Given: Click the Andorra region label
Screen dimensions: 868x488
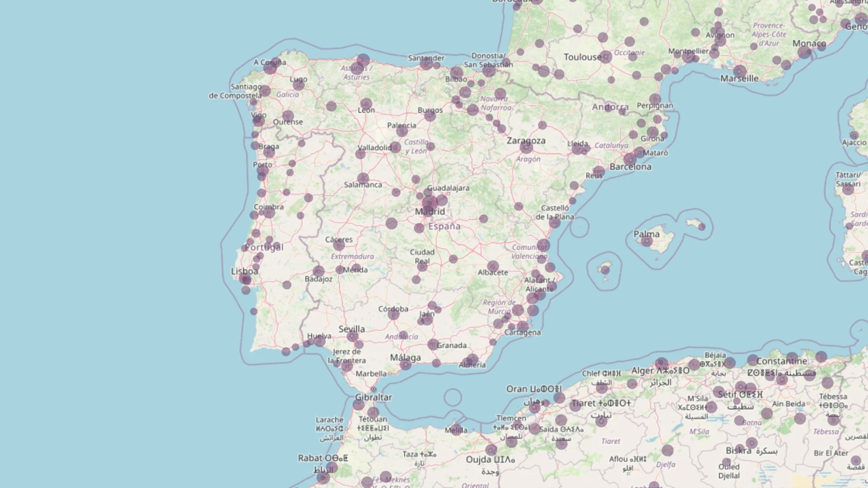Looking at the screenshot, I should [x=611, y=107].
